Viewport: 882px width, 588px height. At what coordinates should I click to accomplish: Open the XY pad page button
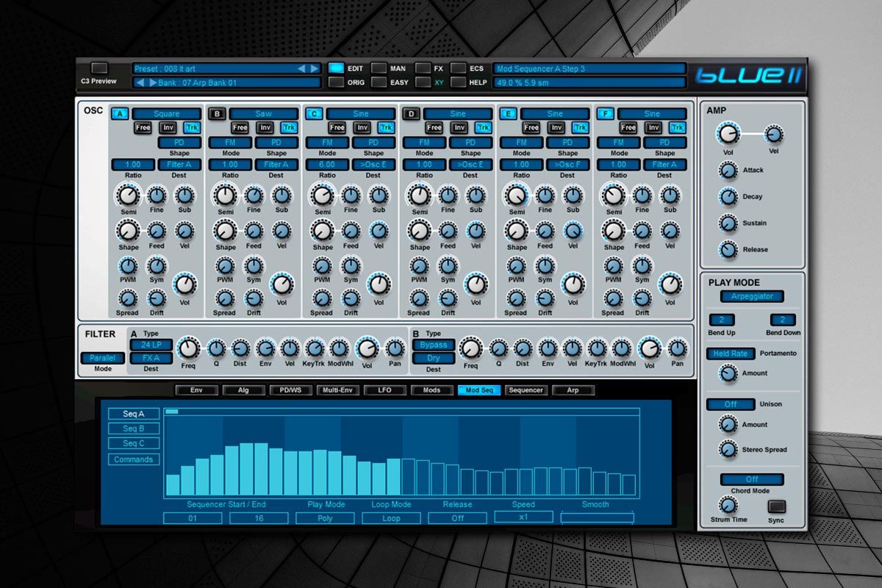[423, 82]
